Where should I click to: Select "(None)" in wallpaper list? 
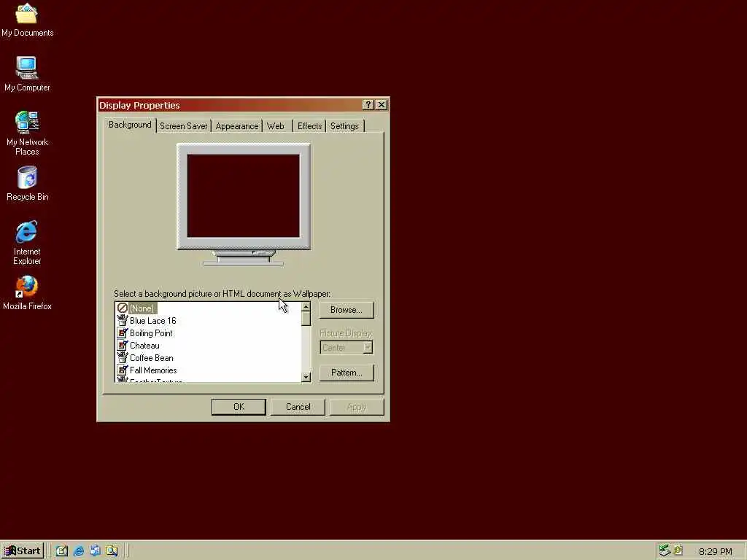[142, 308]
